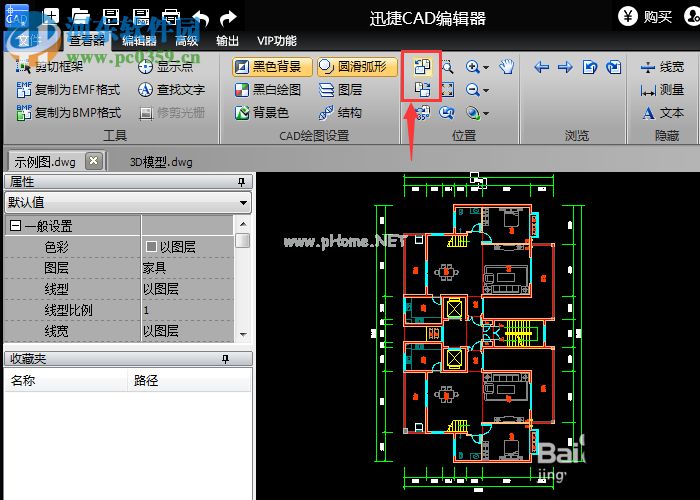The width and height of the screenshot is (700, 500).
Task: Click the zoom previous magnifier icon
Action: 447,113
